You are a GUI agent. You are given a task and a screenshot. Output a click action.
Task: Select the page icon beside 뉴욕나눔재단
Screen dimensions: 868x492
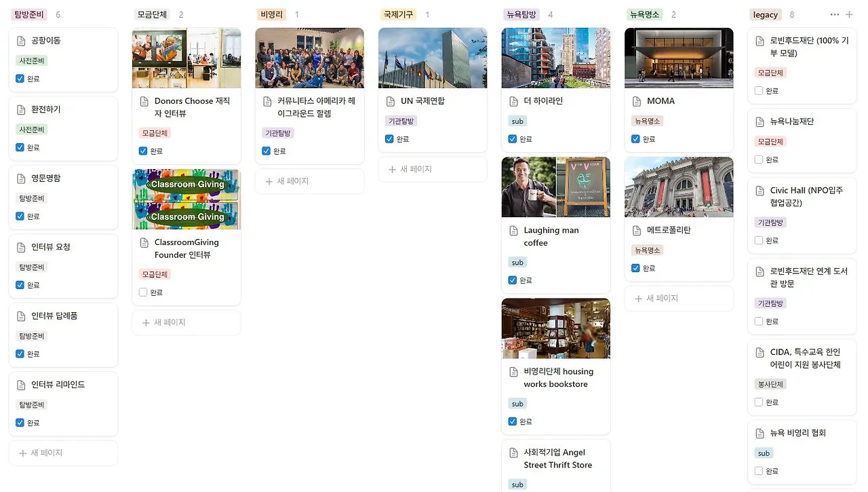759,122
